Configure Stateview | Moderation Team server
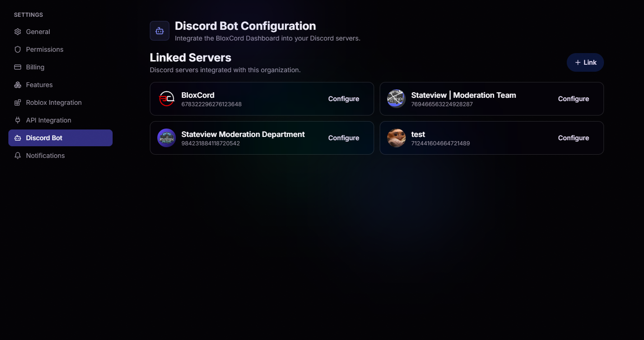This screenshot has width=644, height=340. pyautogui.click(x=574, y=99)
